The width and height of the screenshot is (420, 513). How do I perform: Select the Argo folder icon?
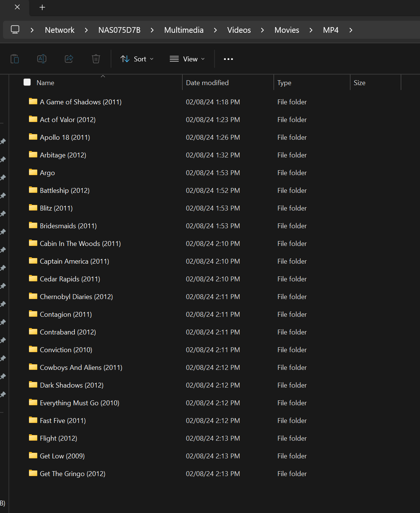click(x=33, y=173)
